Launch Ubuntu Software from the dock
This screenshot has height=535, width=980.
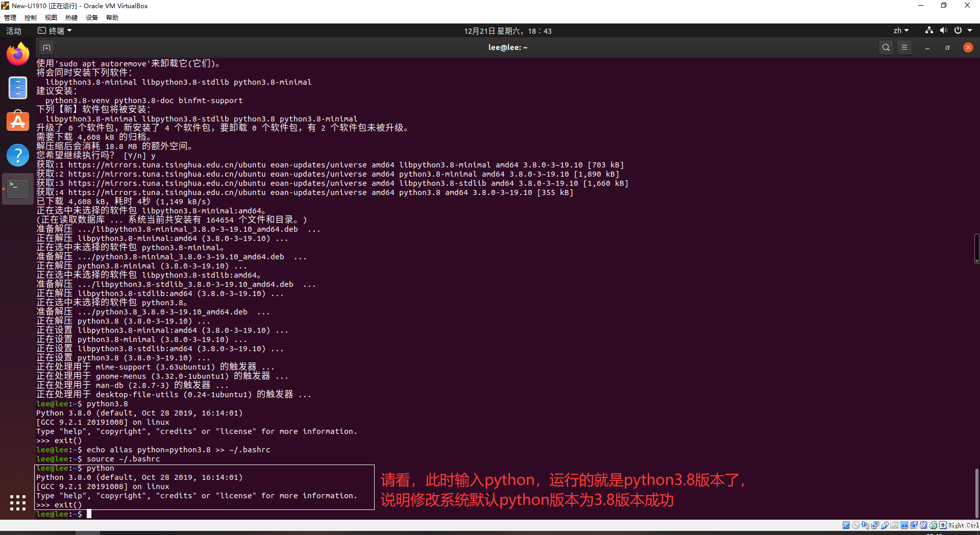pyautogui.click(x=18, y=121)
